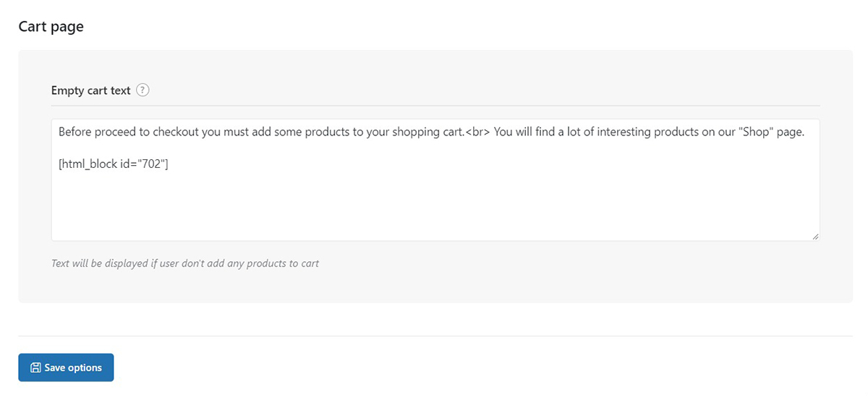
Task: Click the blank line above the shortcode
Action: (x=435, y=148)
